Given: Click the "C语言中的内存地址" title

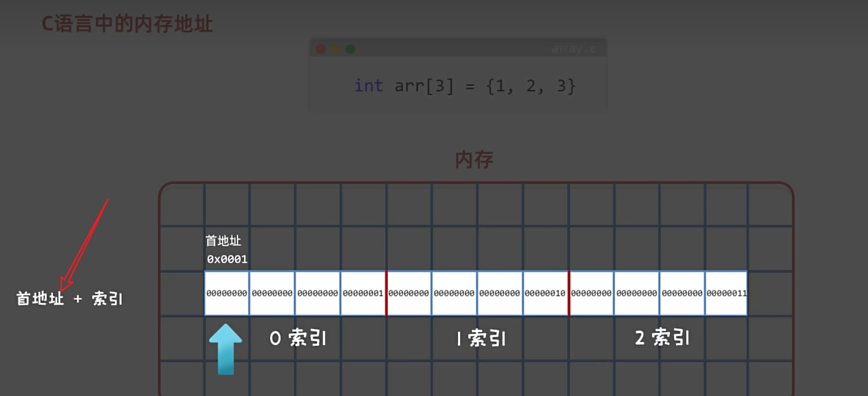Looking at the screenshot, I should coord(127,24).
